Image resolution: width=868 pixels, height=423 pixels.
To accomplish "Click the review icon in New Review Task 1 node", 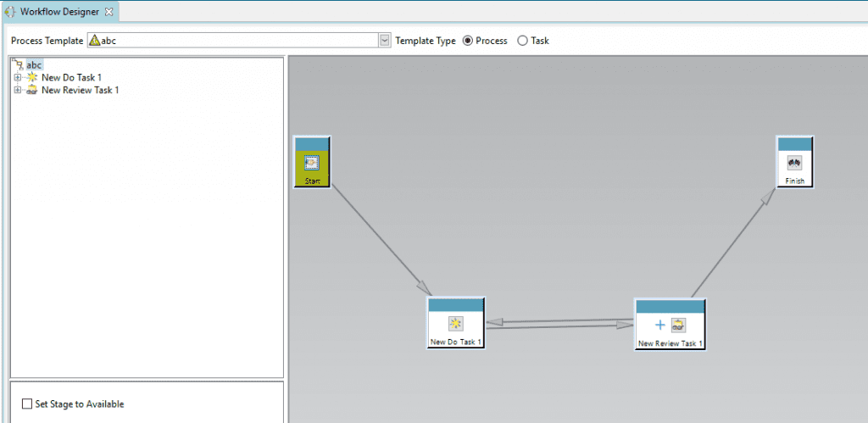I will [x=679, y=325].
